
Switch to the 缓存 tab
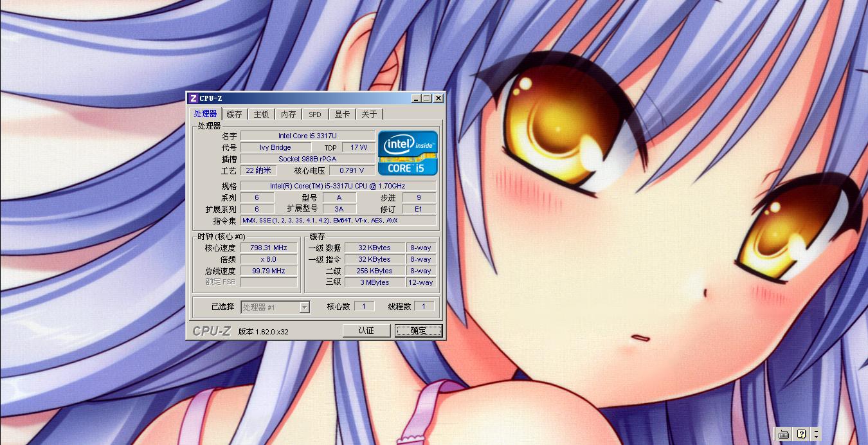(235, 114)
